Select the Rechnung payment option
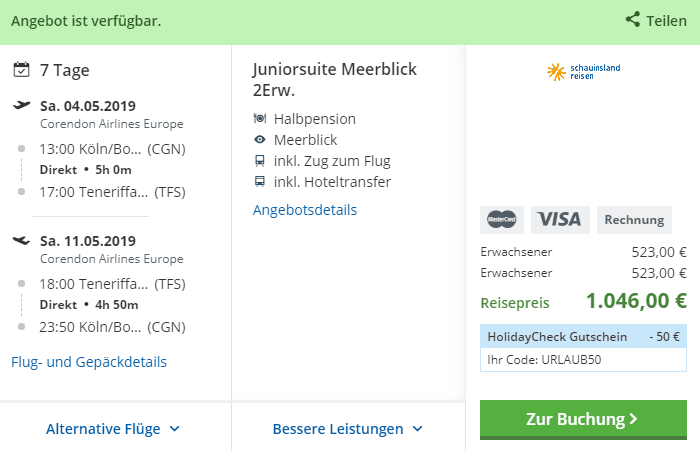Screen dimensions: 700x451 634,219
